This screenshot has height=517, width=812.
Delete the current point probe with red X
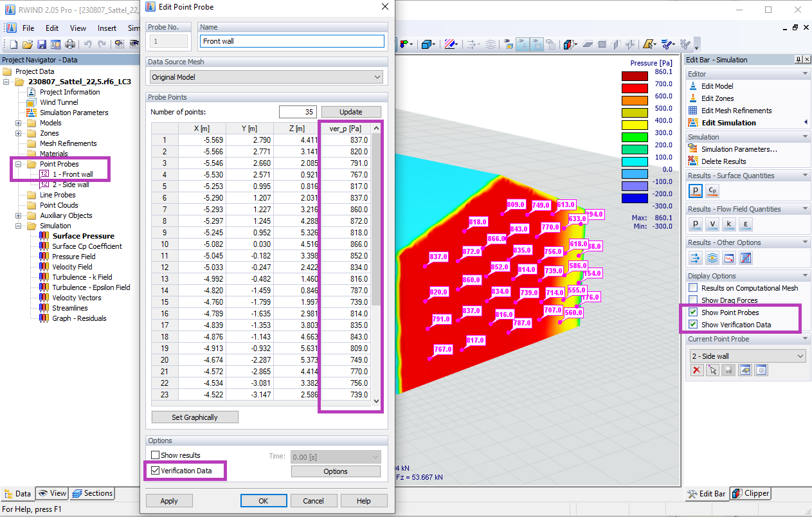(x=697, y=370)
